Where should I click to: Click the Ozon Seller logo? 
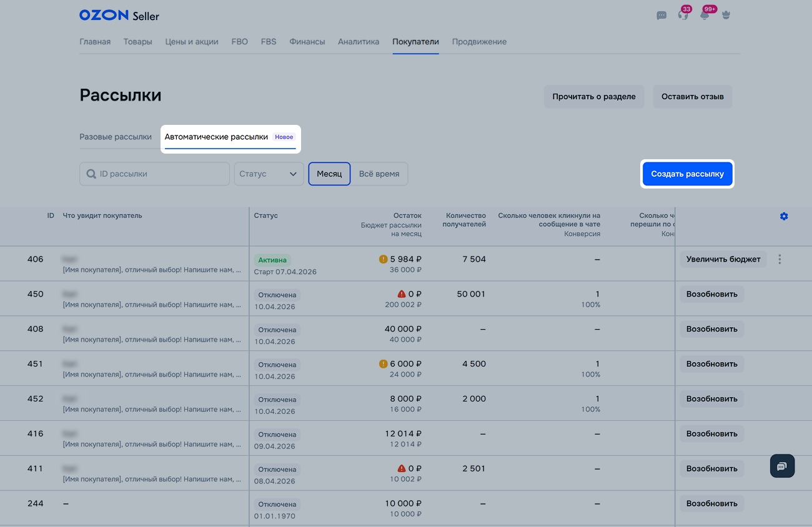tap(119, 16)
